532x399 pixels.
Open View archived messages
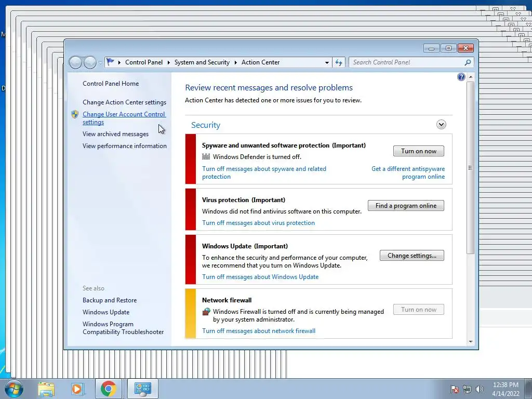[x=115, y=134]
